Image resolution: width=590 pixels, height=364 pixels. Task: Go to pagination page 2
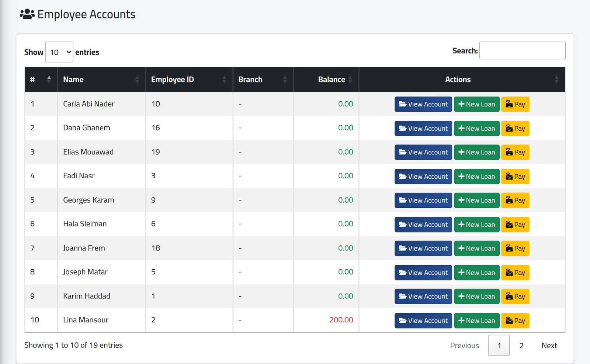pos(521,346)
